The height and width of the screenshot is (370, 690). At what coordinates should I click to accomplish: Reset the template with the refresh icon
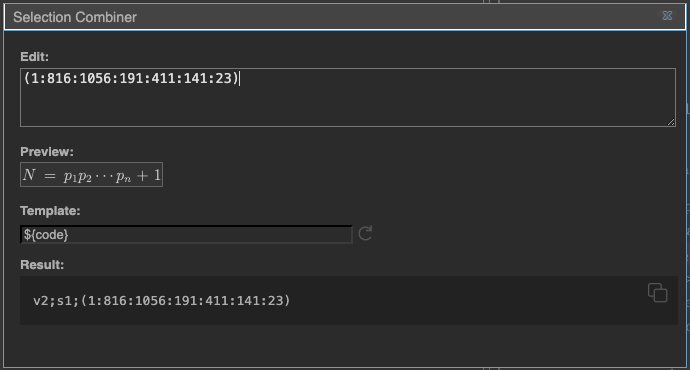[365, 233]
